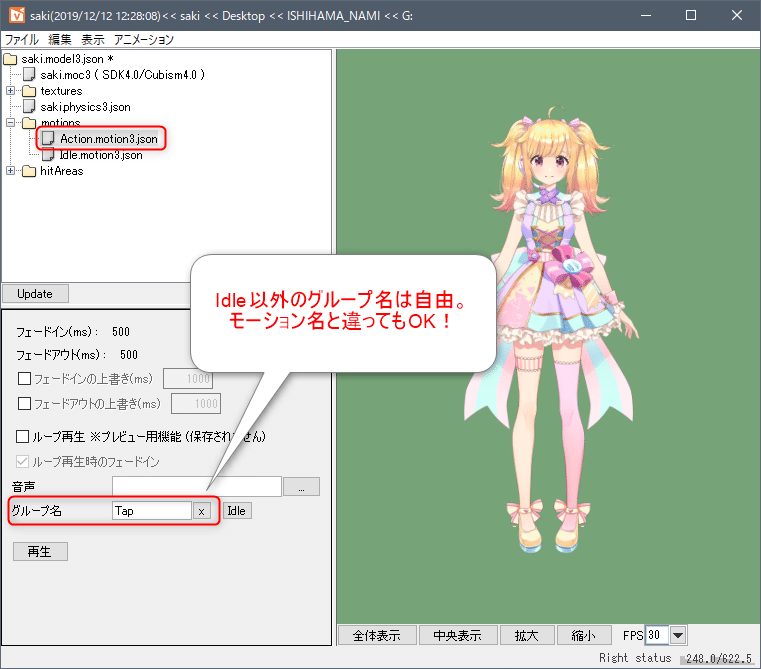
Task: Expand the hitAreas tree node
Action: (10, 170)
